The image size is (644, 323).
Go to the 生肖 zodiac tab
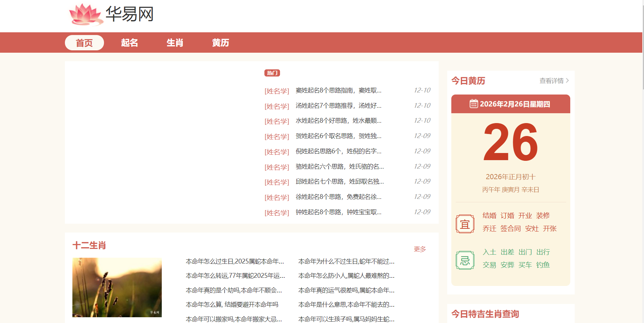[x=175, y=43]
